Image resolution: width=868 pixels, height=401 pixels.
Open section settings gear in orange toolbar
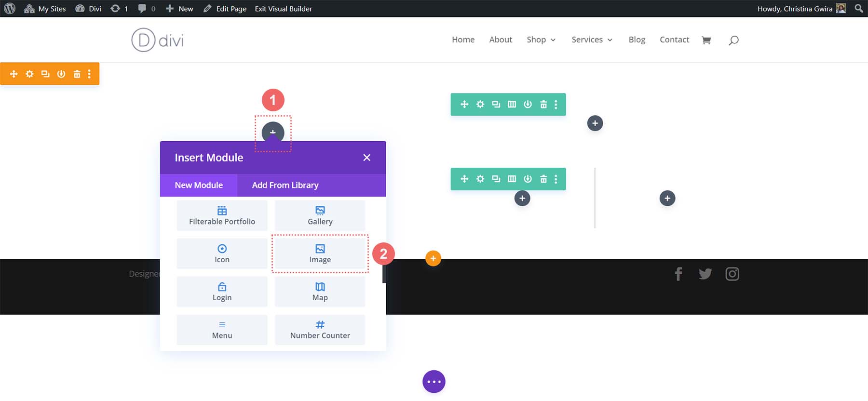point(29,74)
